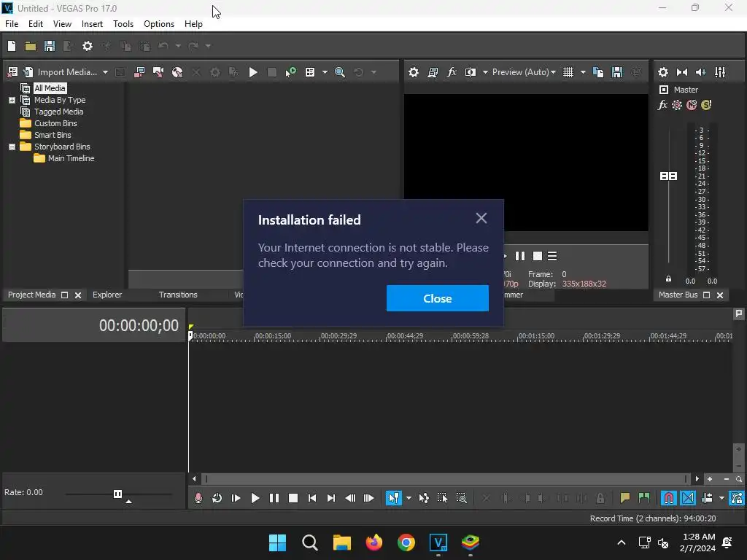Click timeline Play From Start button
747x560 pixels.
pyautogui.click(x=236, y=498)
